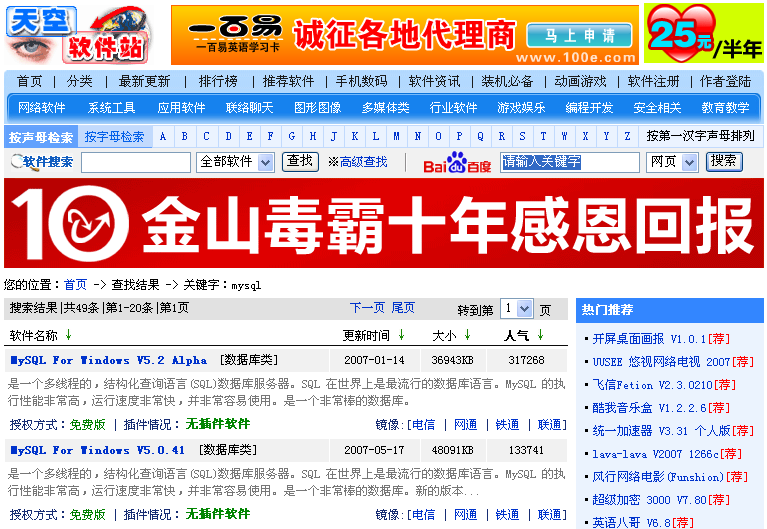Open 软件注册 page

tap(654, 81)
